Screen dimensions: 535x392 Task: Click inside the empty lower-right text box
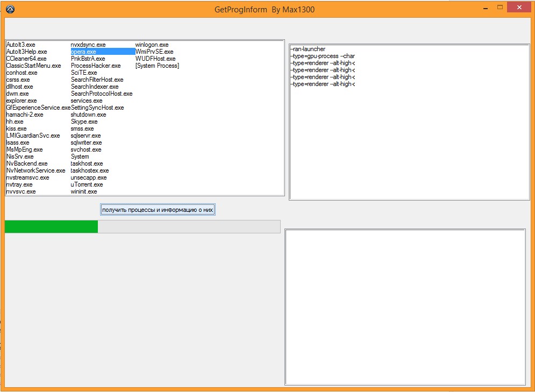(x=405, y=307)
